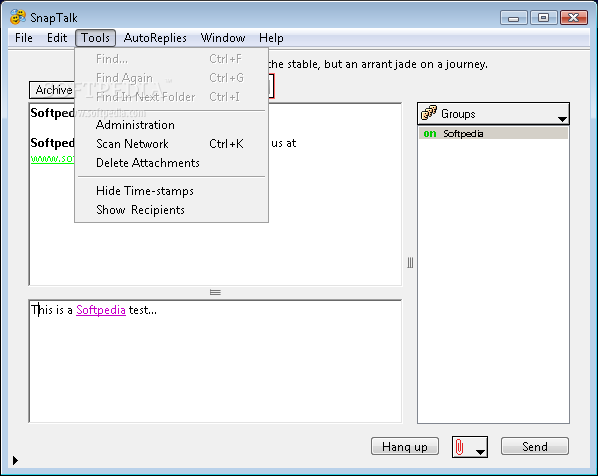Click the quote text about an arrant jade
598x476 pixels.
(x=378, y=64)
